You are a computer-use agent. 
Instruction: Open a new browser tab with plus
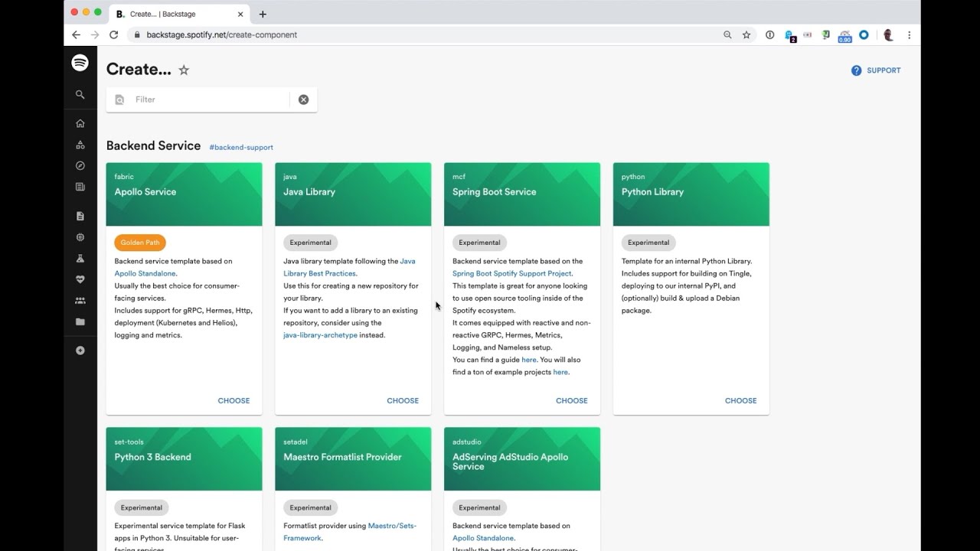pos(263,14)
